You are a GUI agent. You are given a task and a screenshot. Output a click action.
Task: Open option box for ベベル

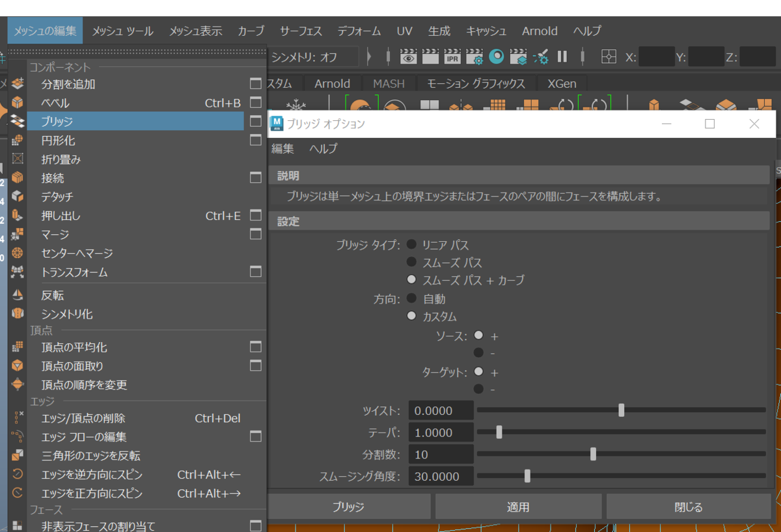[x=256, y=103]
